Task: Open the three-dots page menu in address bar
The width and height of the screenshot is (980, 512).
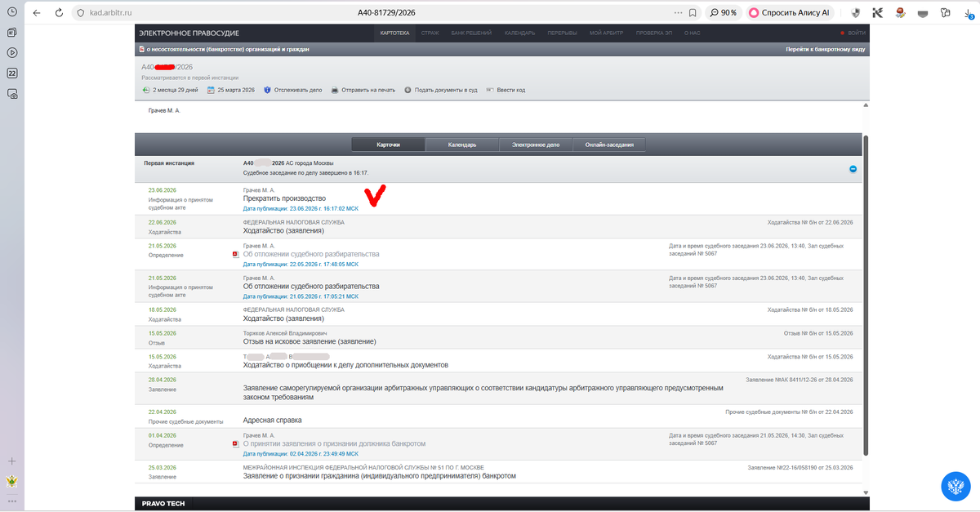Action: point(678,13)
